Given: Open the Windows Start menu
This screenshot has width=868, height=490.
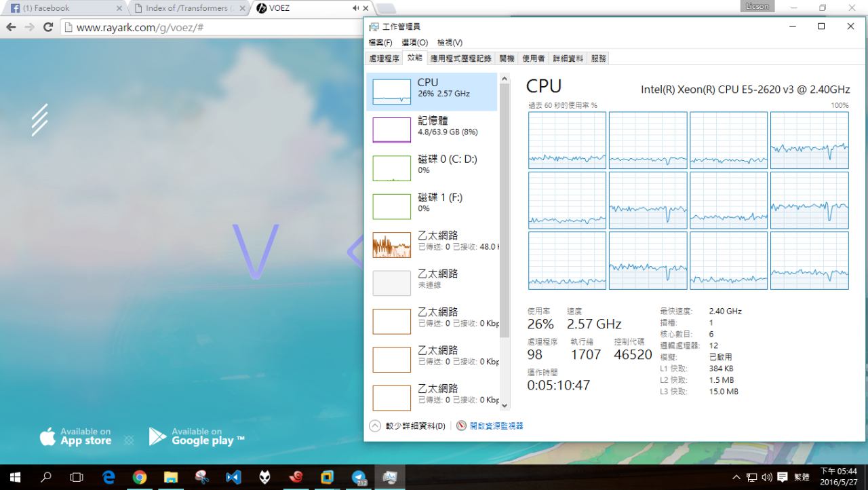Looking at the screenshot, I should pyautogui.click(x=15, y=477).
